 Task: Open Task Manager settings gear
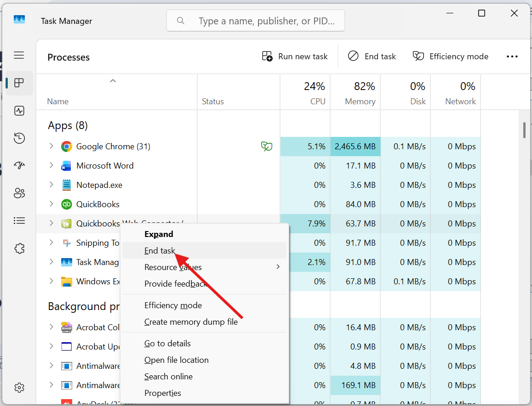(x=19, y=388)
